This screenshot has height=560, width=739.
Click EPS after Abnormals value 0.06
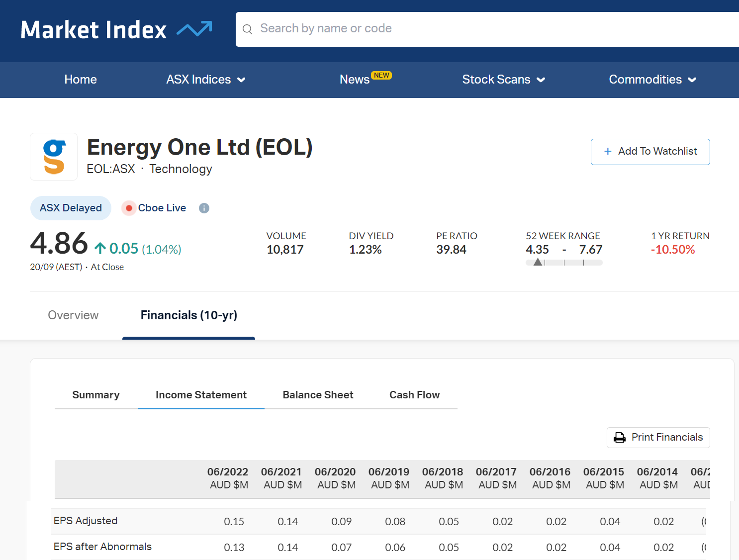click(x=395, y=548)
